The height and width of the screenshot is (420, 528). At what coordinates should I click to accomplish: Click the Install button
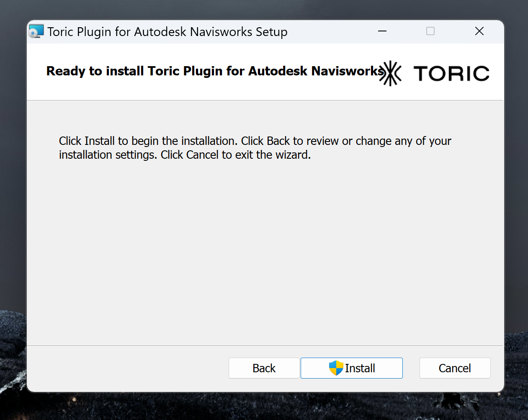351,368
